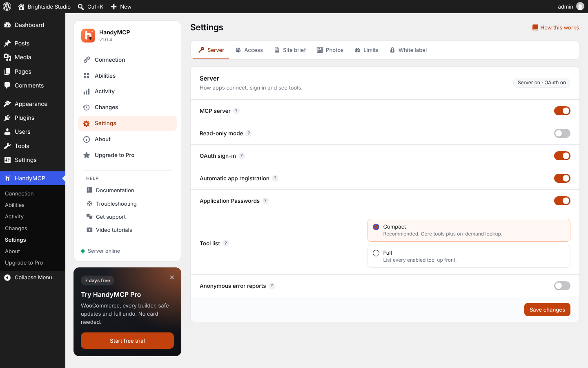Click the Changes history clock icon
Image resolution: width=588 pixels, height=368 pixels.
point(87,108)
